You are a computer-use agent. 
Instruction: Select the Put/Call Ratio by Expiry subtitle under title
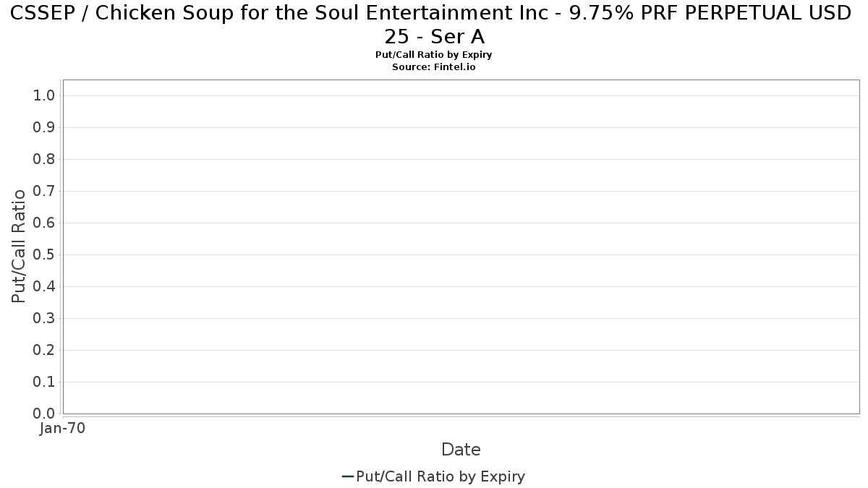433,55
